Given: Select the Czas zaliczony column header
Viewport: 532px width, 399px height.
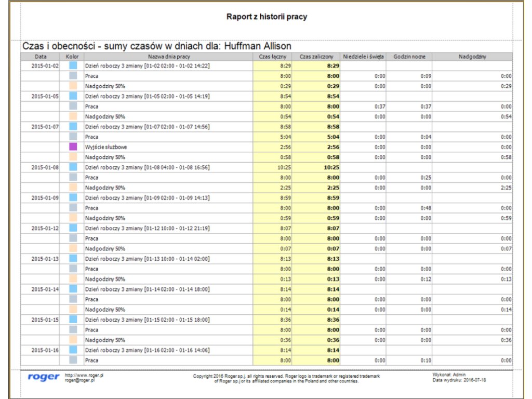Looking at the screenshot, I should click(x=316, y=56).
